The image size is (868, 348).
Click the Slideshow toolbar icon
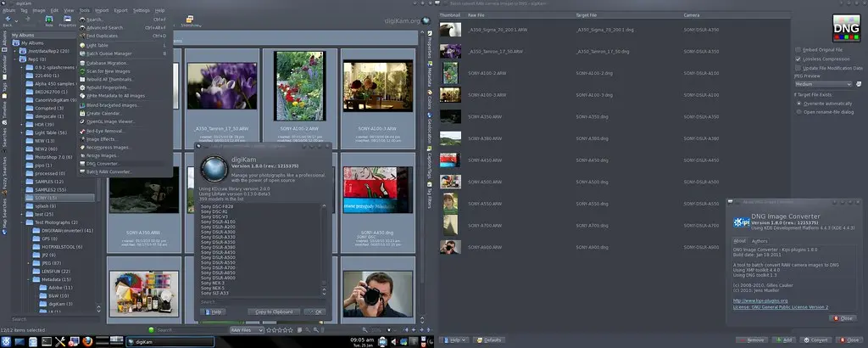pos(191,20)
